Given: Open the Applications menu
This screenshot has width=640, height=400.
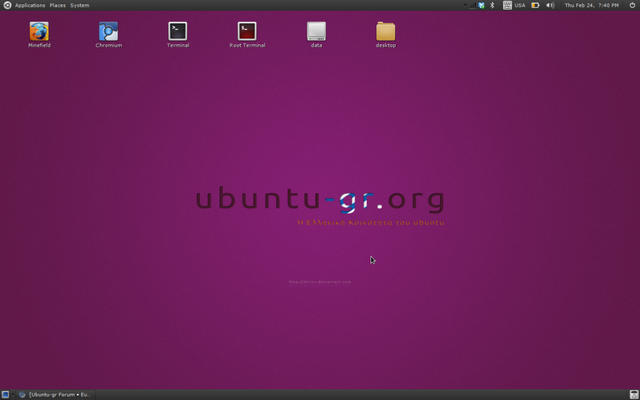Looking at the screenshot, I should pyautogui.click(x=30, y=5).
